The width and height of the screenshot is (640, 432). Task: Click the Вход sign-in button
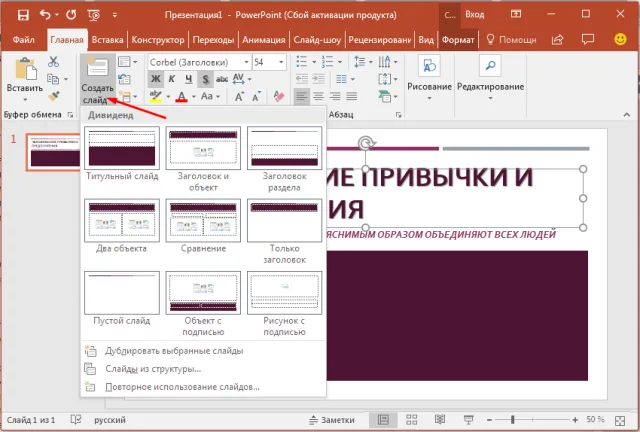point(475,15)
